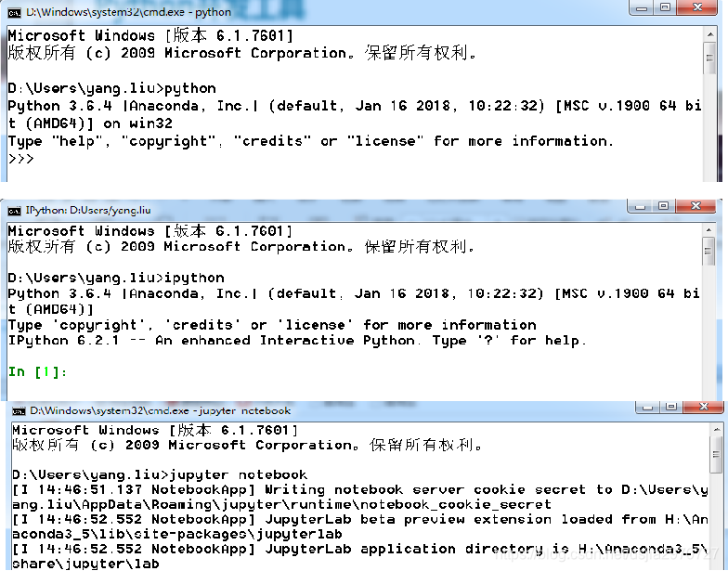
Task: Click the 'Writing notebook server cookie secret' log line
Action: pyautogui.click(x=360, y=489)
